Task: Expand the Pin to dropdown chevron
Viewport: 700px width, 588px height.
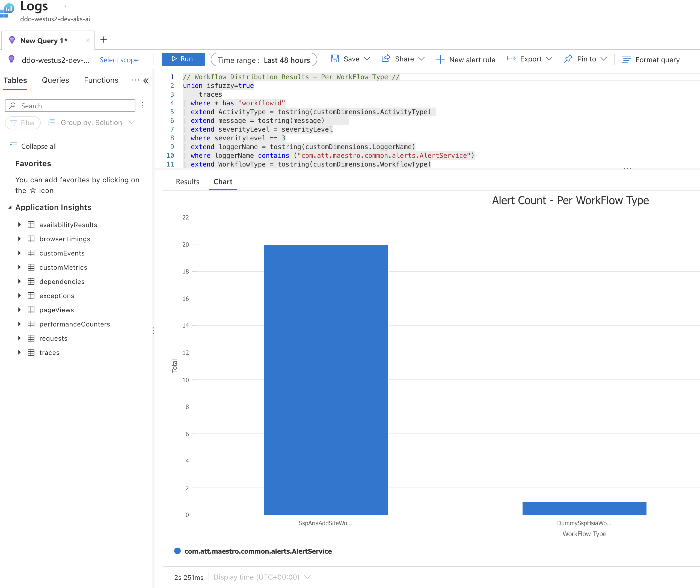Action: [x=603, y=59]
